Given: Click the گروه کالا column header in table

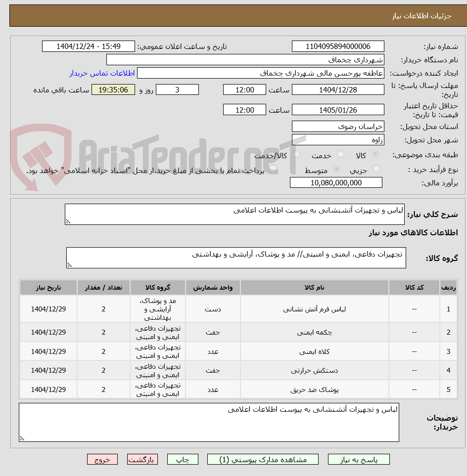Looking at the screenshot, I should 158,288.
